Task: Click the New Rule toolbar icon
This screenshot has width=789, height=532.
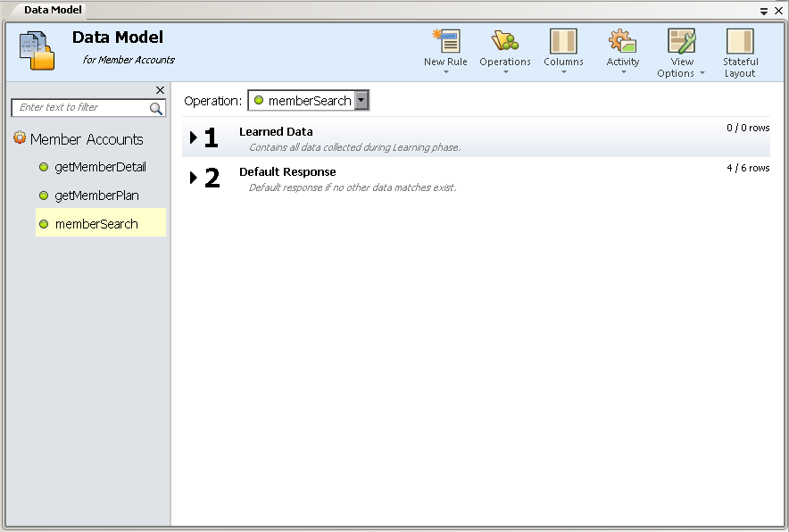Action: (445, 41)
